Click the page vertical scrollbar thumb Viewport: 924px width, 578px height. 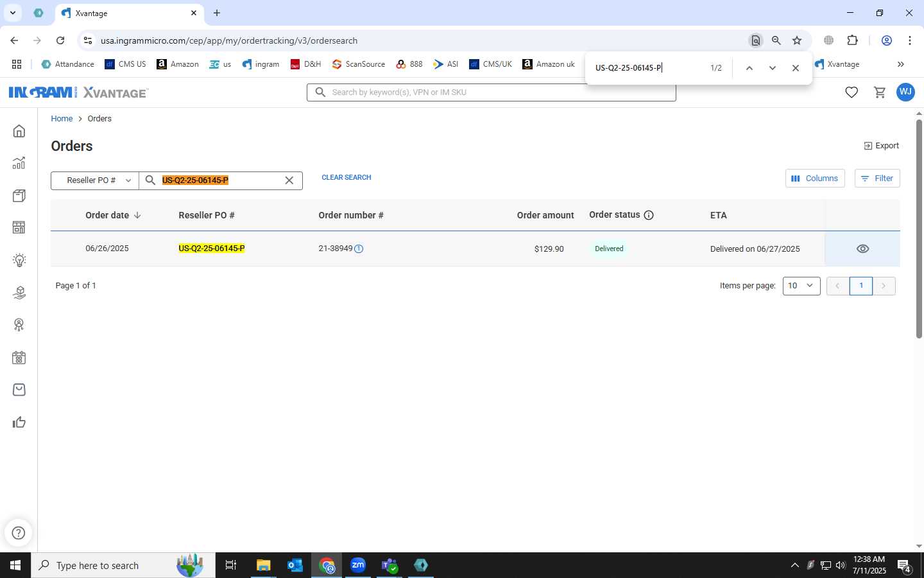coord(919,228)
